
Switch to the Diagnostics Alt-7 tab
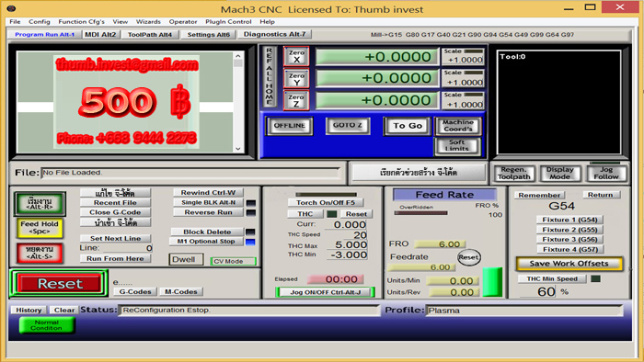(274, 34)
